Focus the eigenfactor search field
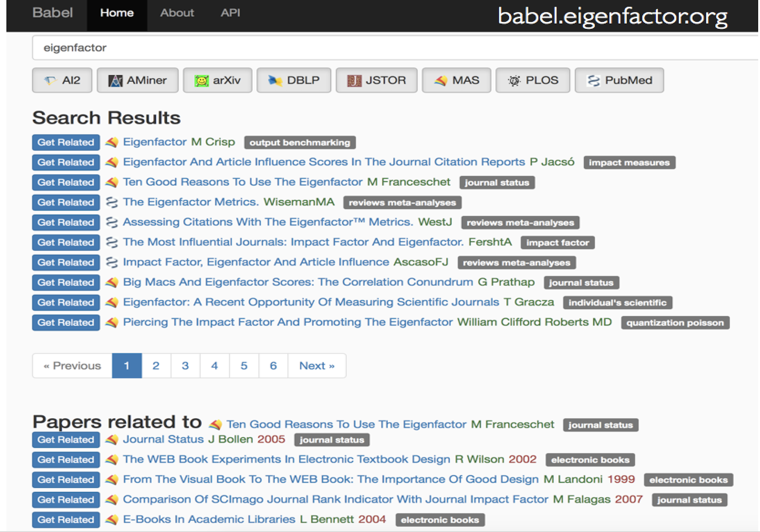The image size is (760, 532). click(395, 47)
